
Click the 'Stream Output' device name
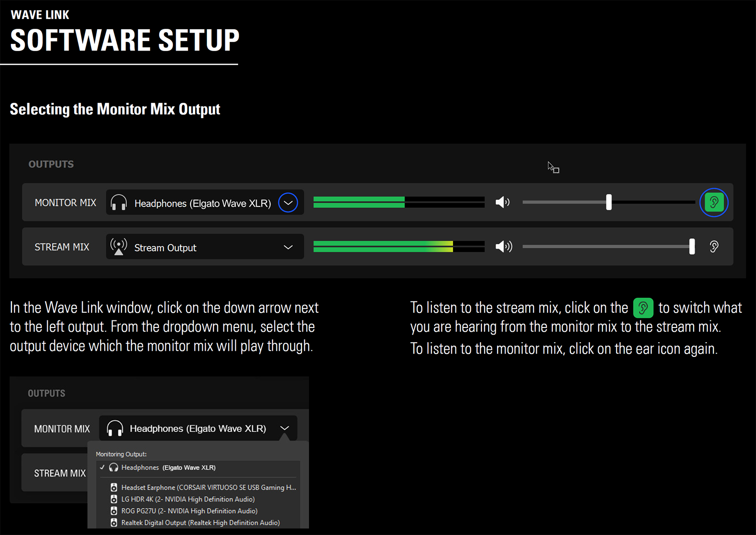tap(165, 248)
